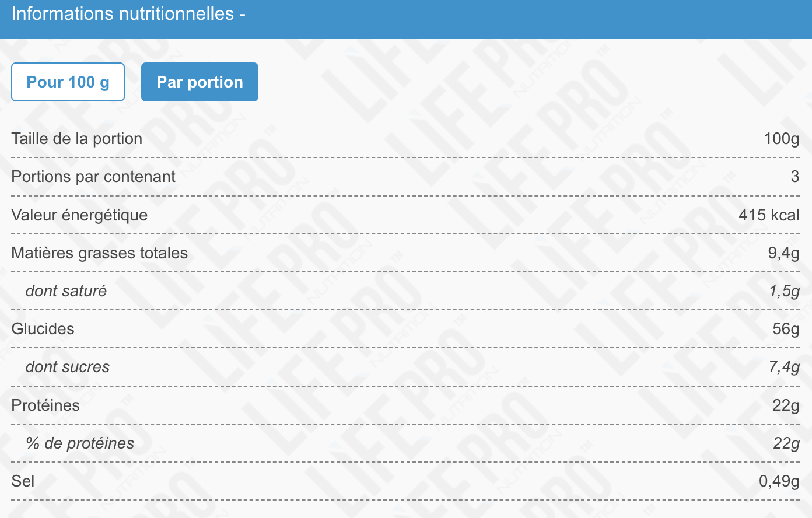The image size is (812, 518).
Task: Select the Par portion tab
Action: (x=199, y=82)
